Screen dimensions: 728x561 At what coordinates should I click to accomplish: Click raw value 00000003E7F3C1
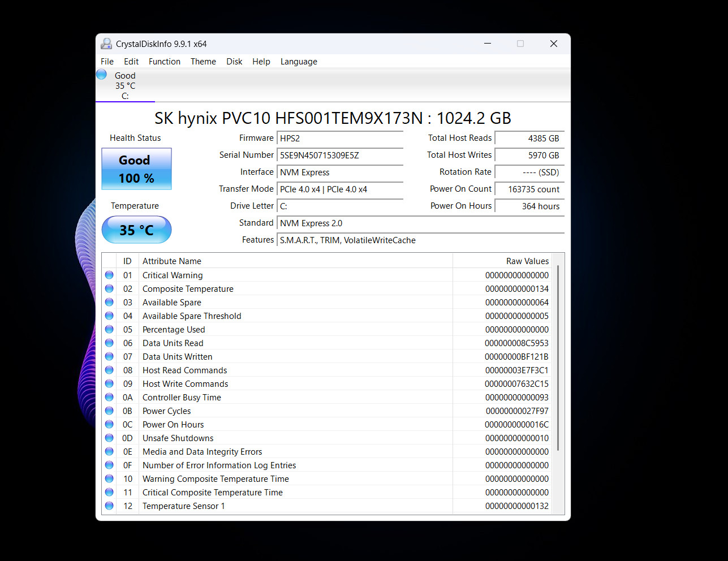(x=517, y=370)
